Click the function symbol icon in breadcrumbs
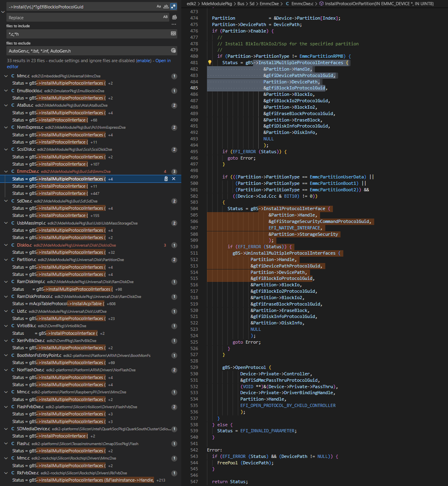Screen dimensions: 448x486 pos(322,4)
